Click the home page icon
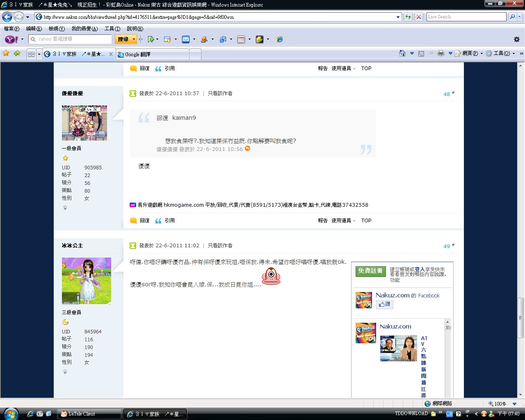525x420 pixels. click(402, 53)
